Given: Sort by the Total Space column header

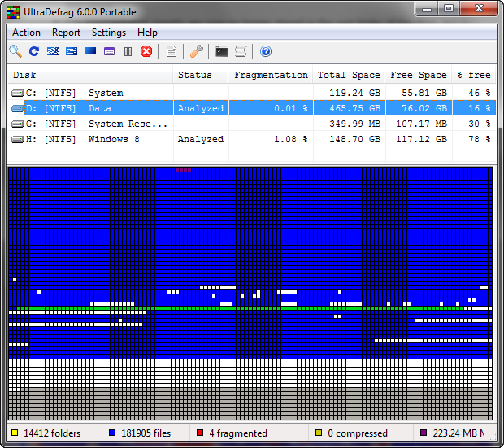Looking at the screenshot, I should (x=349, y=75).
